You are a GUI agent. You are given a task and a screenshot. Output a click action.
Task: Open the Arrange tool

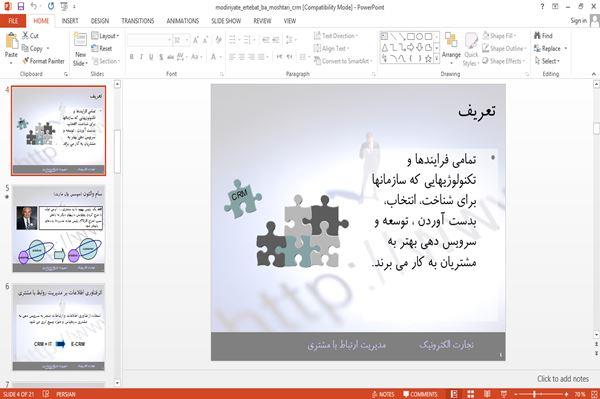[451, 47]
